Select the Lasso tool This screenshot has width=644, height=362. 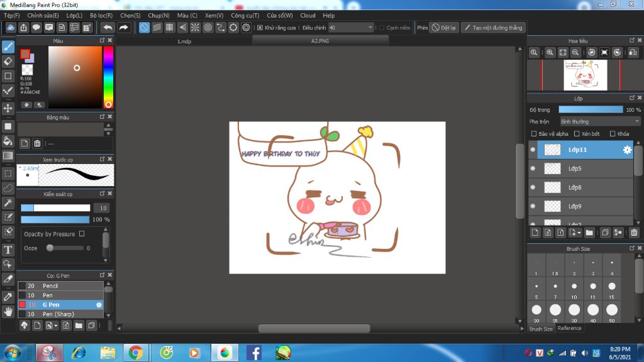(x=8, y=189)
